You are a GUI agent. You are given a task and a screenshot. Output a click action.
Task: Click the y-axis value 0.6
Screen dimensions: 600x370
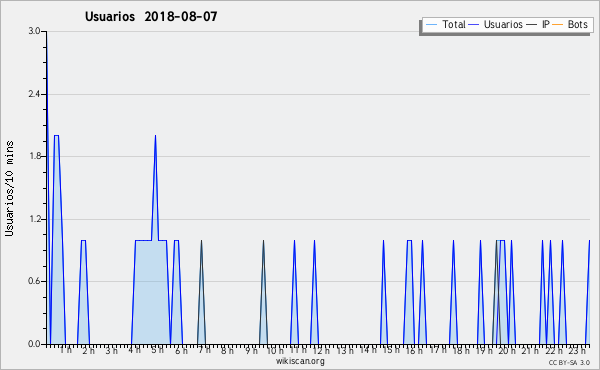point(34,281)
